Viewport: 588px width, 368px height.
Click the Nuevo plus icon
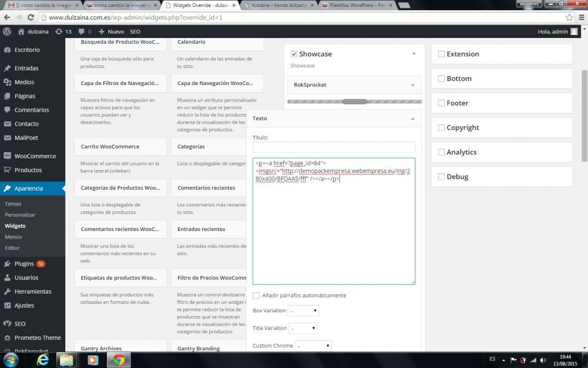[101, 32]
